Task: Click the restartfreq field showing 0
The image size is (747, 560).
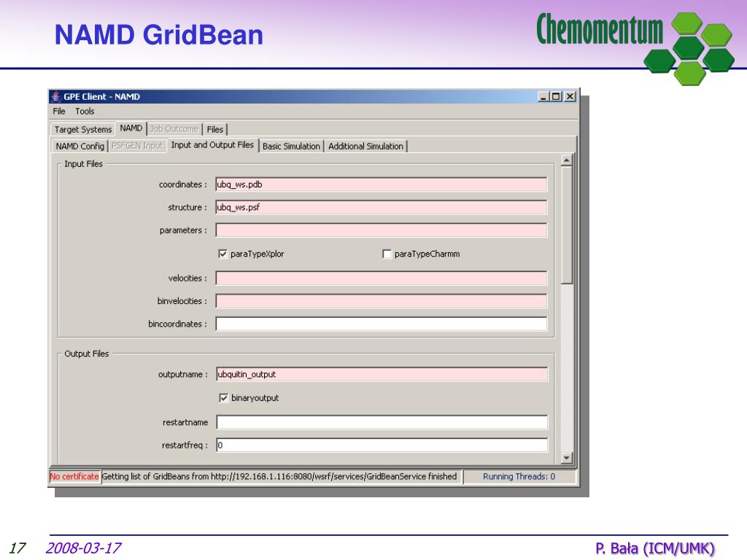Action: coord(382,446)
